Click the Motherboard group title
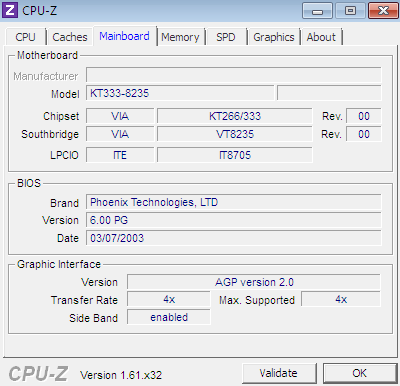The width and height of the screenshot is (400, 386). [x=47, y=55]
